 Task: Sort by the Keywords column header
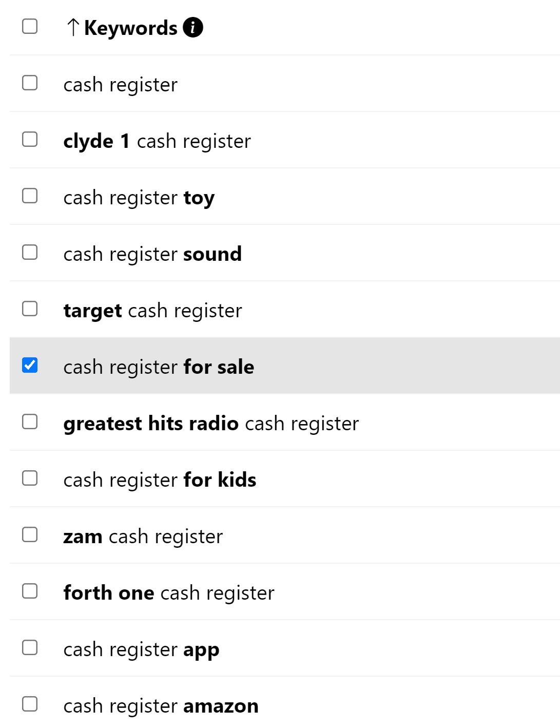pos(130,28)
